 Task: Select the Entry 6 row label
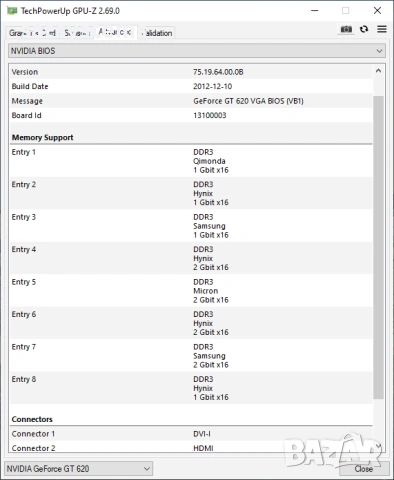tap(24, 314)
